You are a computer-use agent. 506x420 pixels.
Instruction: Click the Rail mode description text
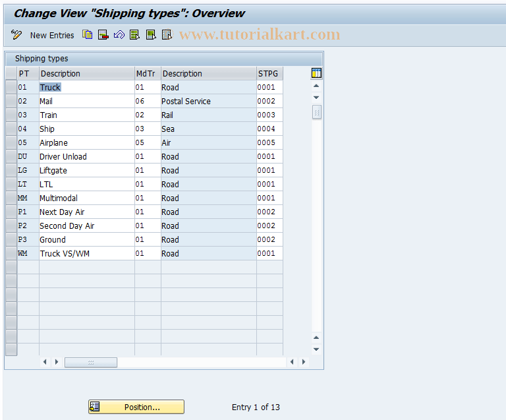click(167, 115)
